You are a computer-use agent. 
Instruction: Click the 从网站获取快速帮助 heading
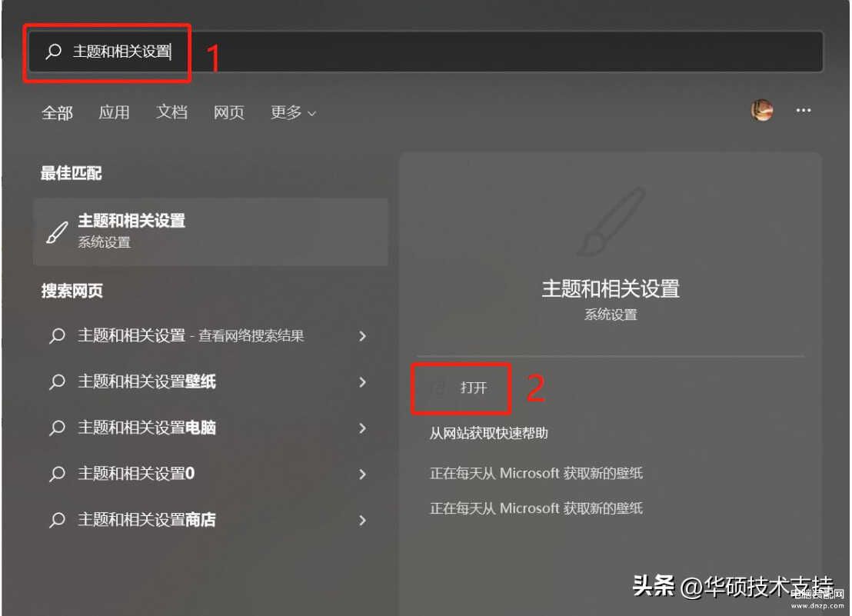point(488,434)
